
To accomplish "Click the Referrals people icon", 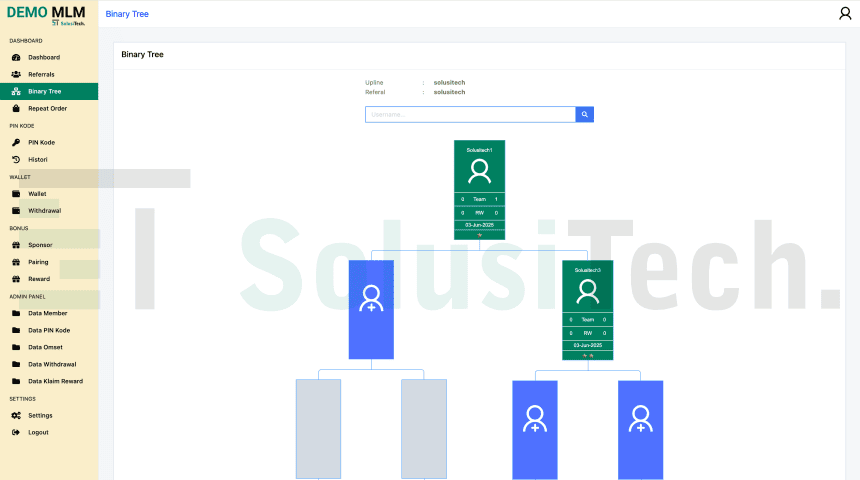I will tap(16, 74).
